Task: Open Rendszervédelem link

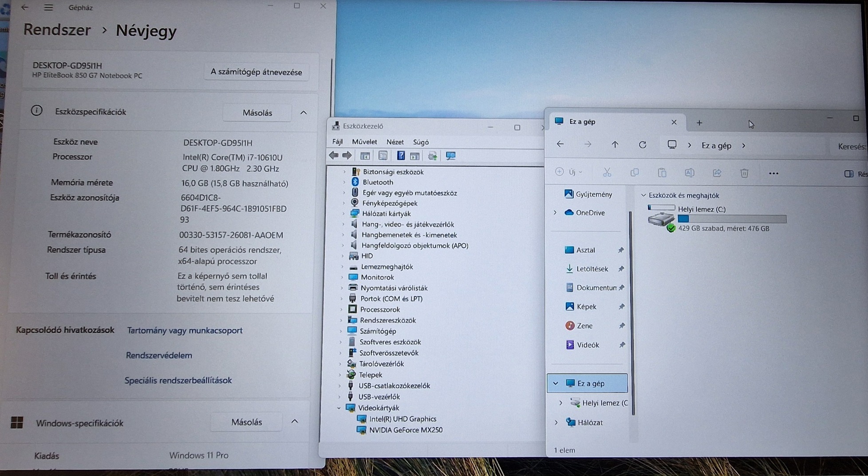Action: pos(159,355)
